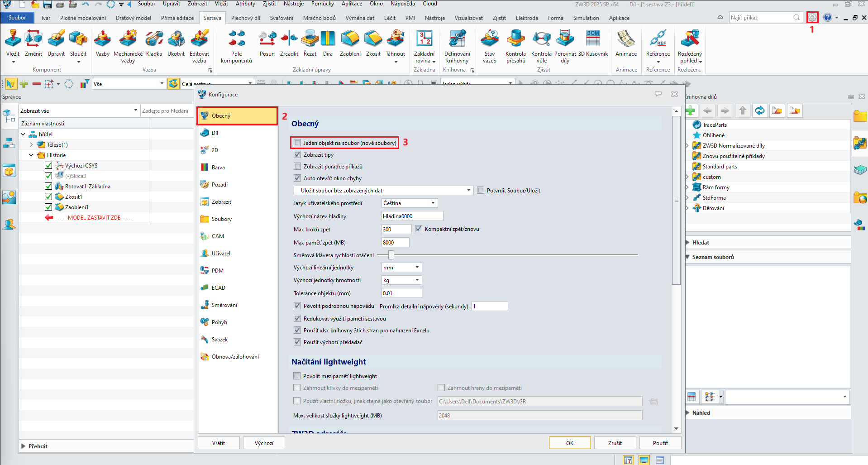Enable Jeden objekt na soubor checkbox
The width and height of the screenshot is (868, 465).
point(297,143)
